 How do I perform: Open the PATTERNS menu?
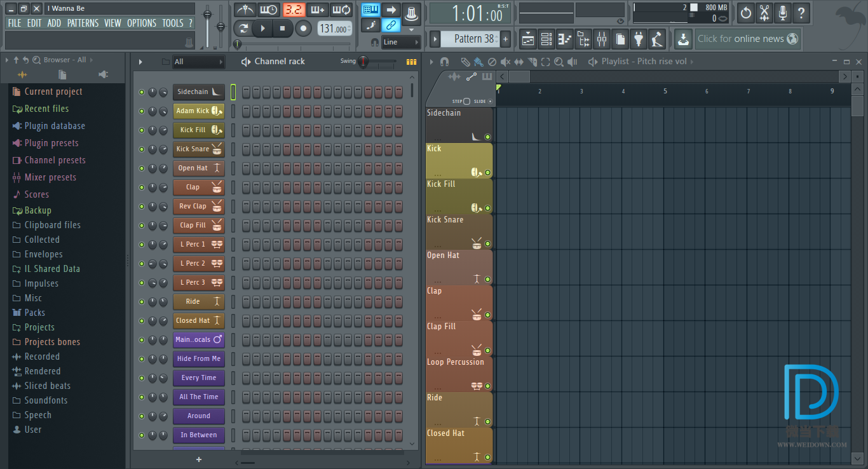(83, 23)
